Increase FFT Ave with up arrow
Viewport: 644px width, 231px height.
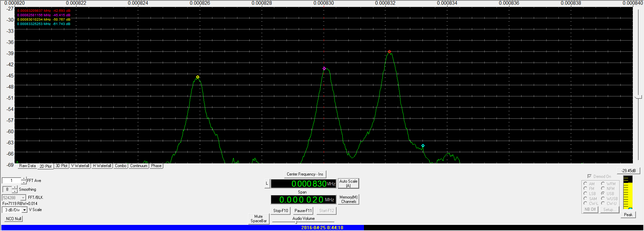coord(24,179)
